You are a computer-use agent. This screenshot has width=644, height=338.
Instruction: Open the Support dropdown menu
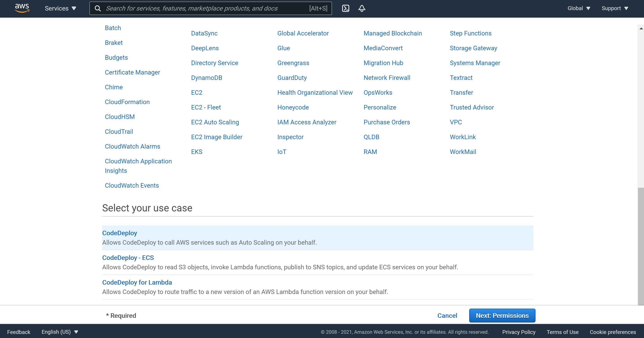[x=615, y=8]
